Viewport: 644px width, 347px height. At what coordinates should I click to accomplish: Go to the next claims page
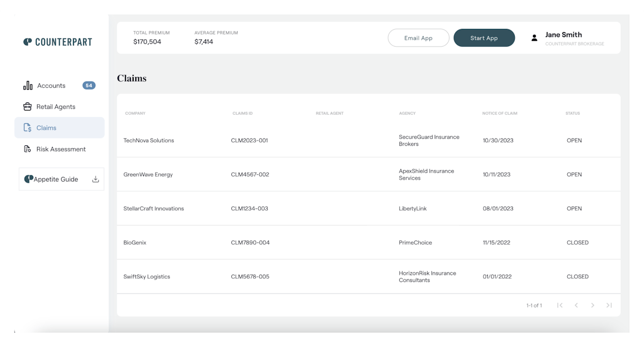(592, 305)
